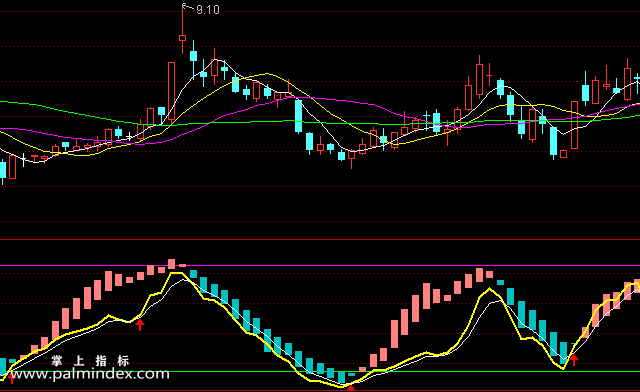The width and height of the screenshot is (640, 392).
Task: Click the red up arrow before the first oscillator peak
Action: coord(140,325)
